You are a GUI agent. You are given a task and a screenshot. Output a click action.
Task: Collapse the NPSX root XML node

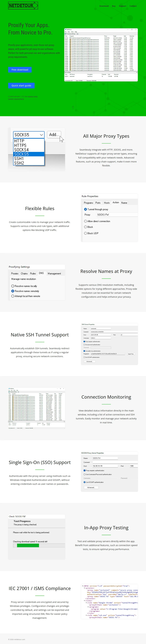tap(83, 586)
